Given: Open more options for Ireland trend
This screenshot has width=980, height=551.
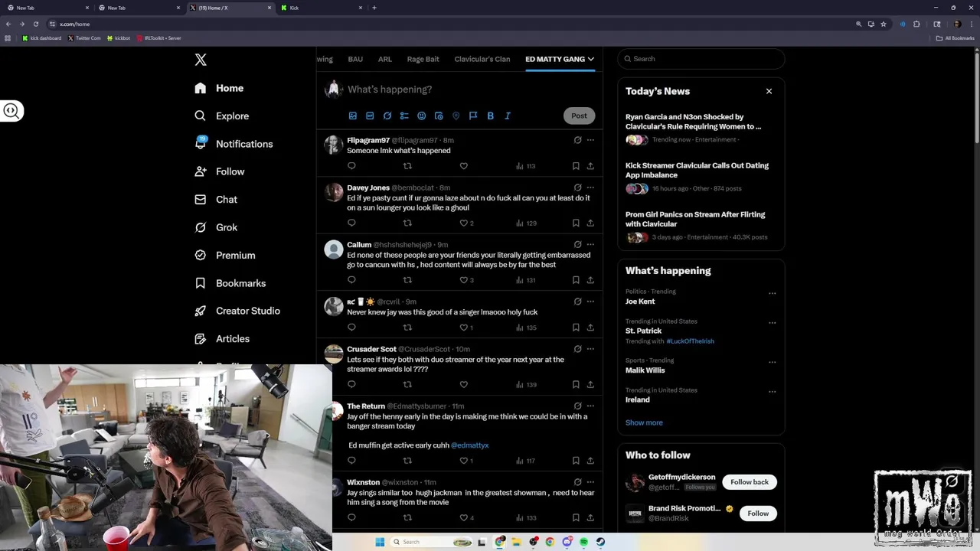Looking at the screenshot, I should (x=772, y=392).
